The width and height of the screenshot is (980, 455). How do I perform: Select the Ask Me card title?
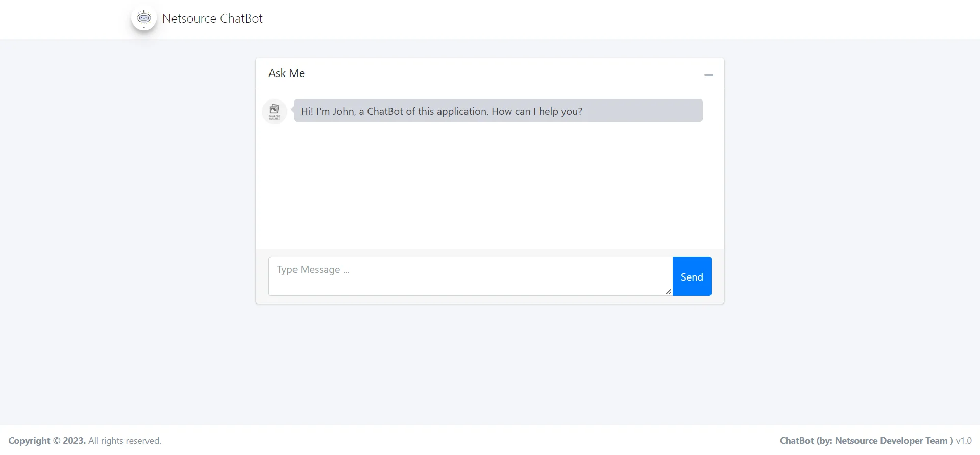tap(286, 73)
